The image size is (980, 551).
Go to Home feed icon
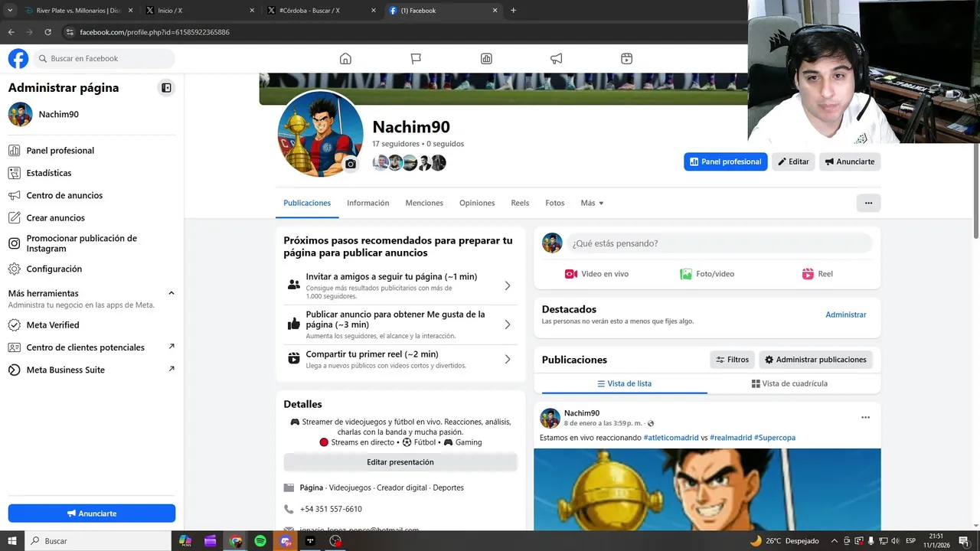345,59
